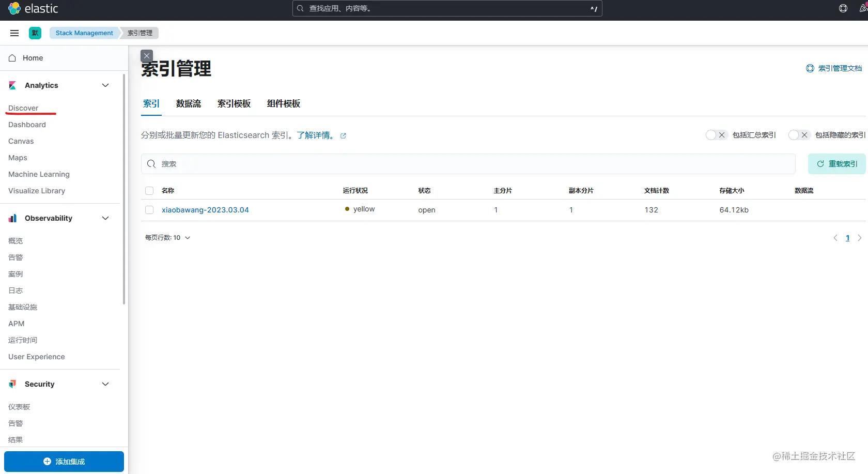Switch to the 数据流 tab
This screenshot has width=868, height=474.
point(188,103)
